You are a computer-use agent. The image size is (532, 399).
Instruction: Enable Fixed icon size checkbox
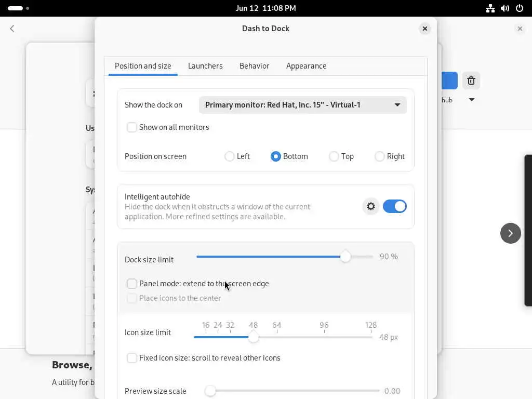tap(131, 358)
